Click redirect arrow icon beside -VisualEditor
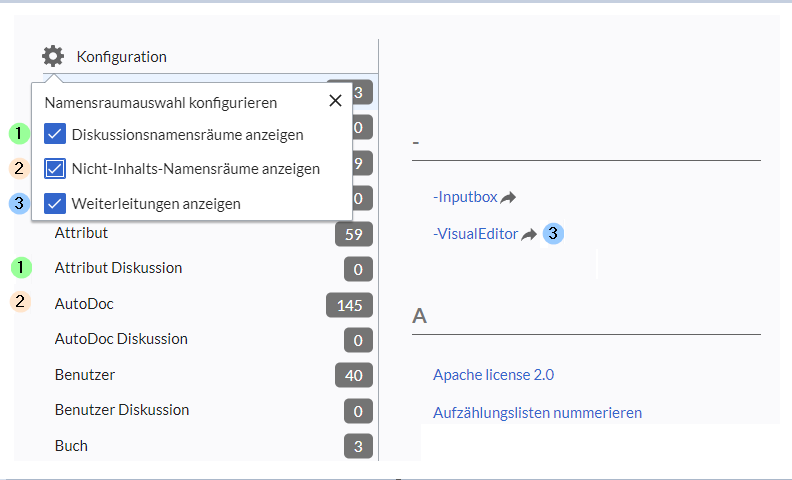792x480 pixels. pyautogui.click(x=529, y=235)
